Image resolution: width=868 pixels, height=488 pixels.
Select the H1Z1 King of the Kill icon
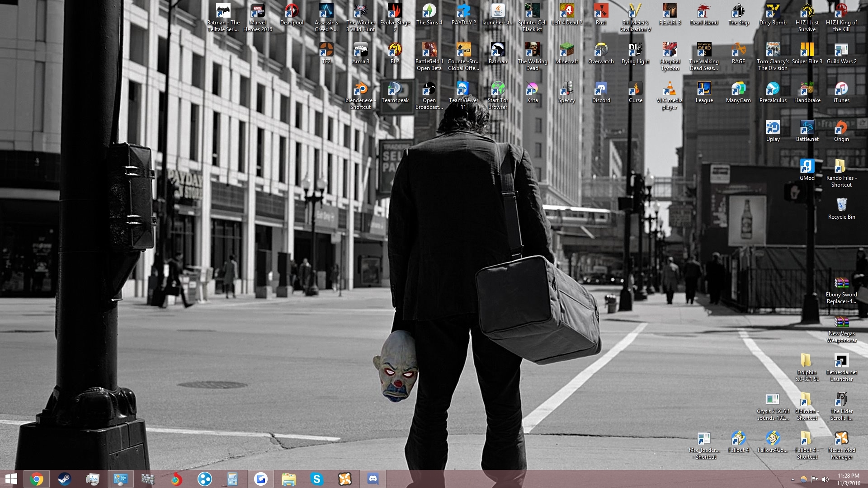[841, 18]
